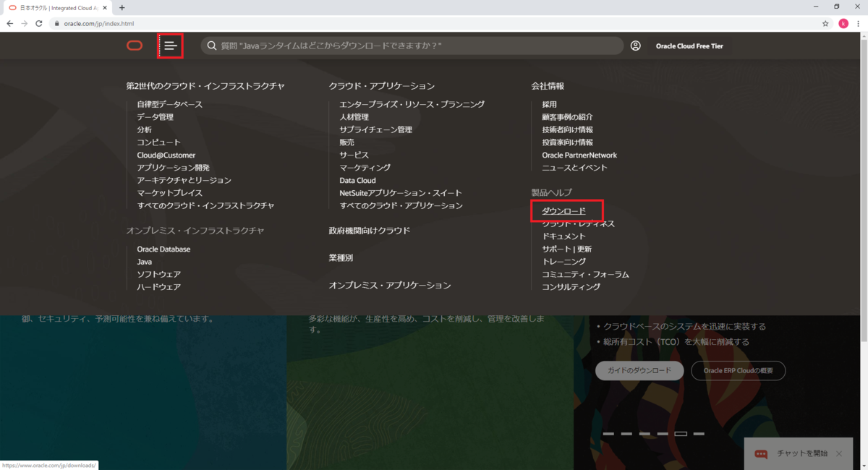The width and height of the screenshot is (868, 470).
Task: Click the search magnifier icon
Action: pos(212,46)
